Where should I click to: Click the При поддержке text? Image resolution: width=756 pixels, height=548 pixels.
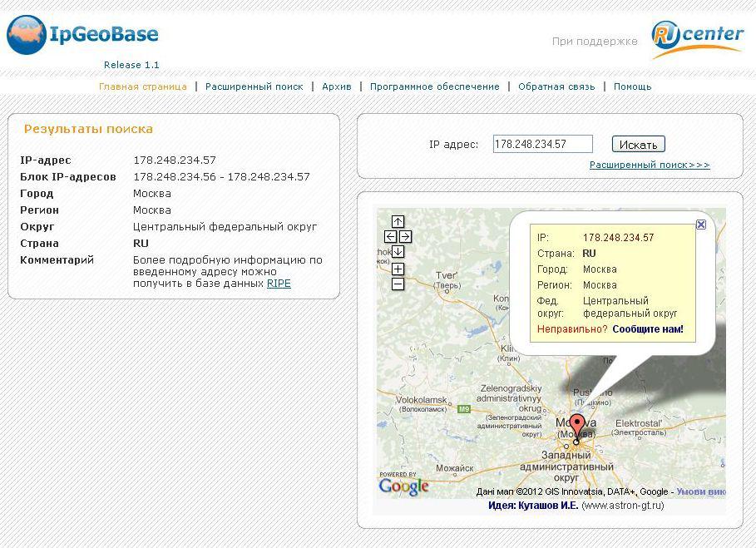pyautogui.click(x=595, y=42)
